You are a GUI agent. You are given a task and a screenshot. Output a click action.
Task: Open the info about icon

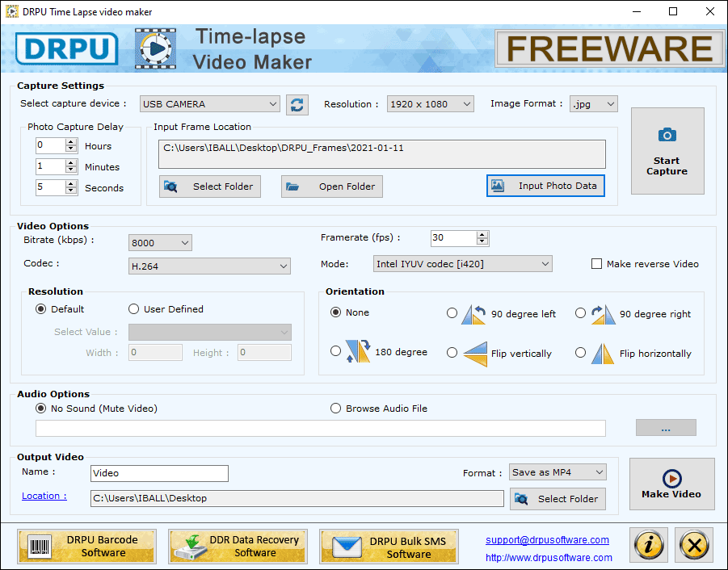click(649, 544)
